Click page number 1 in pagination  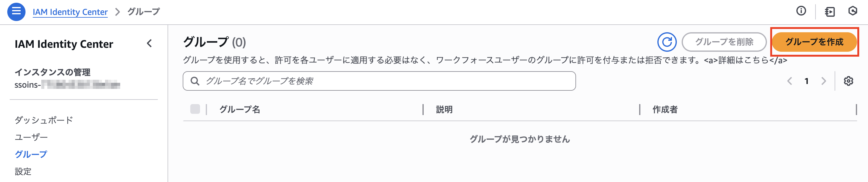807,81
